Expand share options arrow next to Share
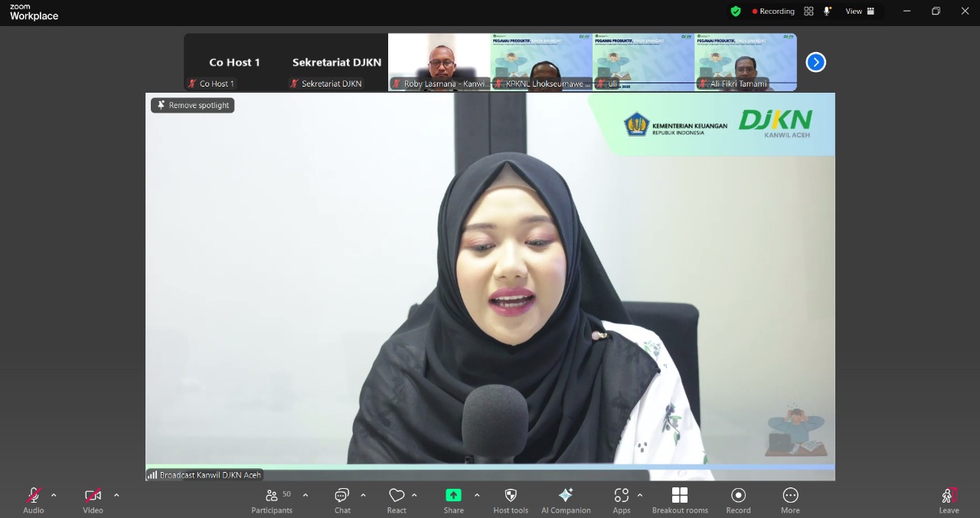The image size is (980, 518). click(477, 495)
